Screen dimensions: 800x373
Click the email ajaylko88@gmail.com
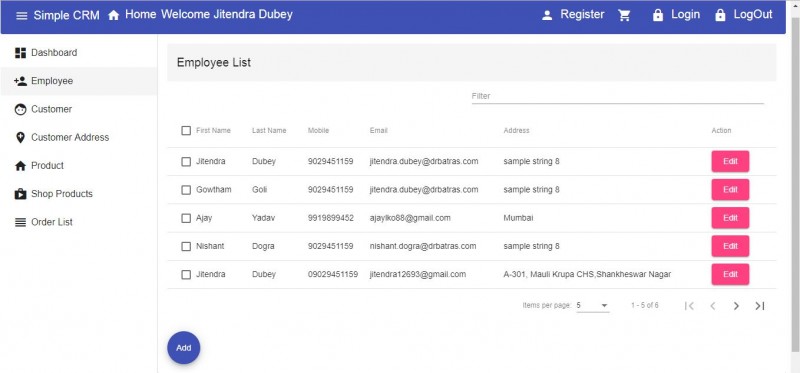(x=410, y=218)
